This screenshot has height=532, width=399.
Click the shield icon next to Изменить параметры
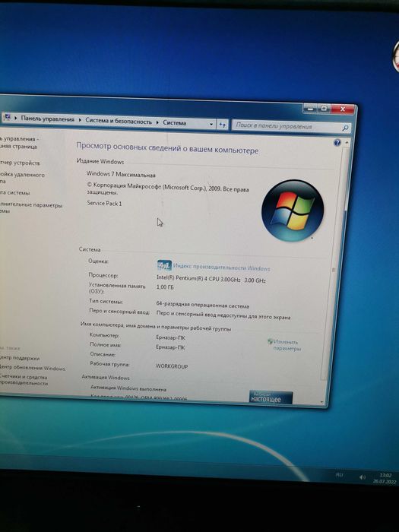click(x=271, y=341)
